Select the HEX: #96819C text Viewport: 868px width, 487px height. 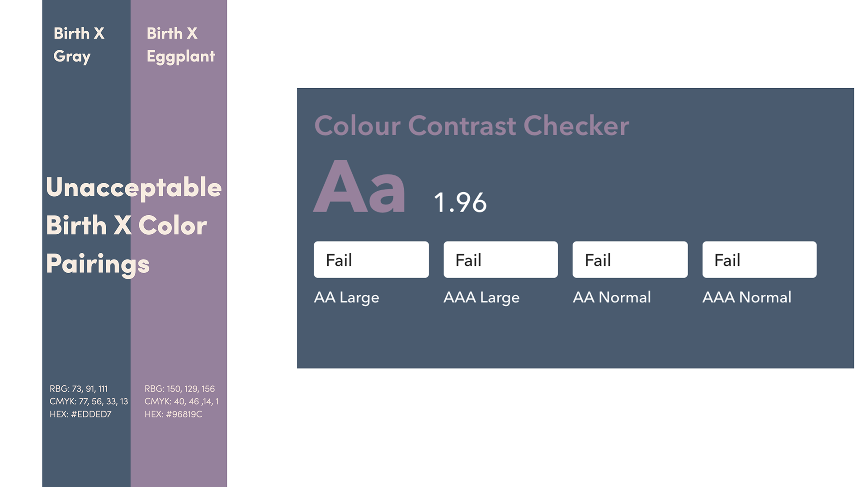coord(173,414)
